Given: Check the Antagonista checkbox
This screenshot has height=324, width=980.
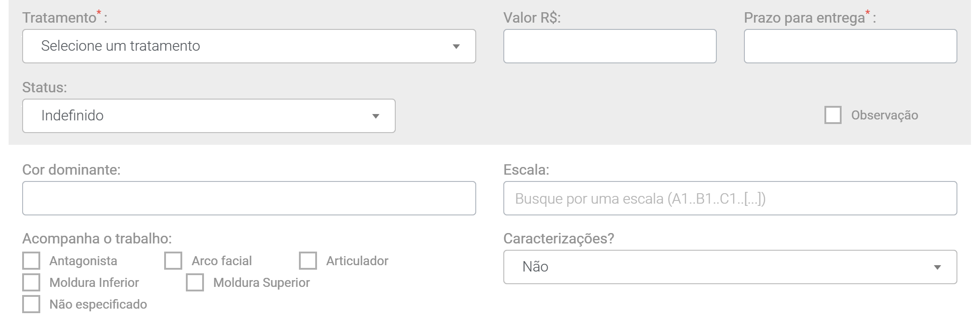Looking at the screenshot, I should pyautogui.click(x=31, y=261).
